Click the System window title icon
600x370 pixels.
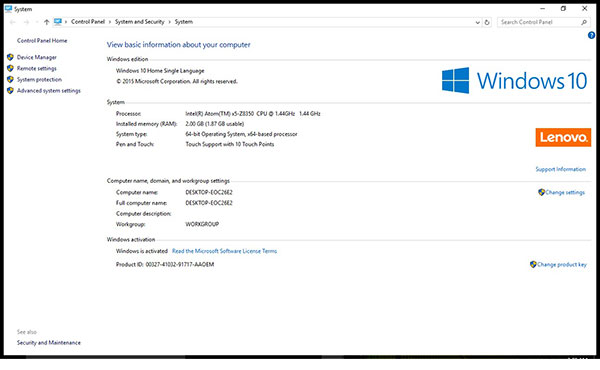coord(8,9)
